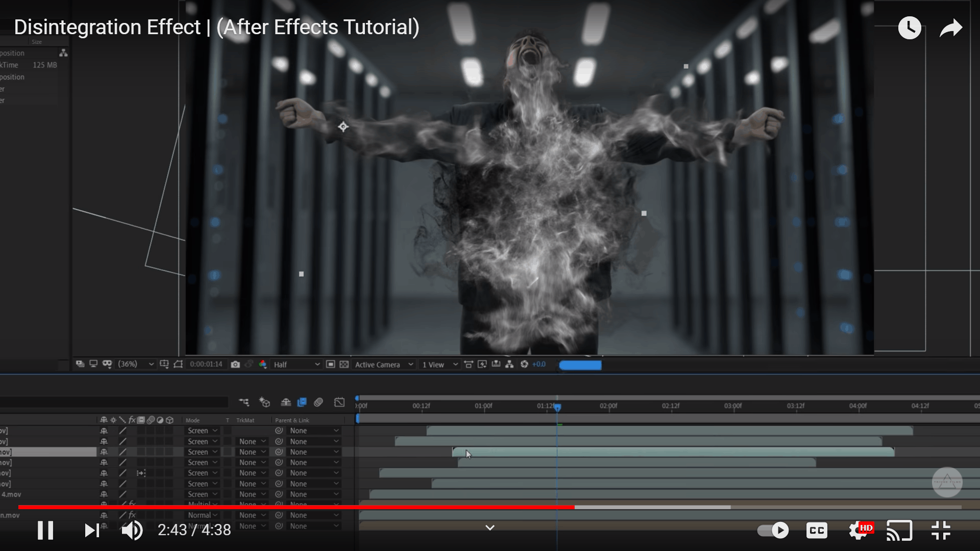The width and height of the screenshot is (980, 551).
Task: Click the Timeline icon in the viewer bar
Action: 496,364
